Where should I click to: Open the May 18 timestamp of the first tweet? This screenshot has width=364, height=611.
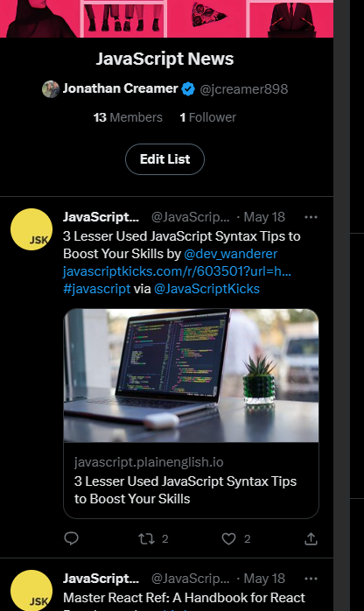pyautogui.click(x=264, y=217)
